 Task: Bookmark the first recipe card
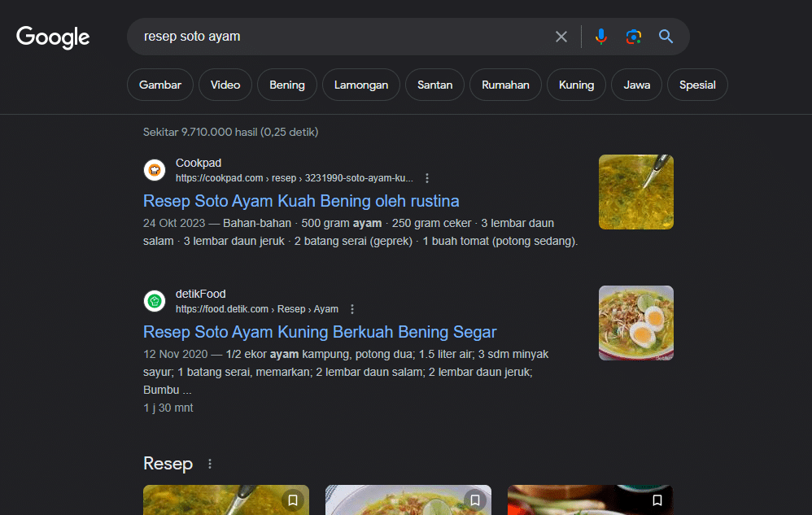[293, 500]
